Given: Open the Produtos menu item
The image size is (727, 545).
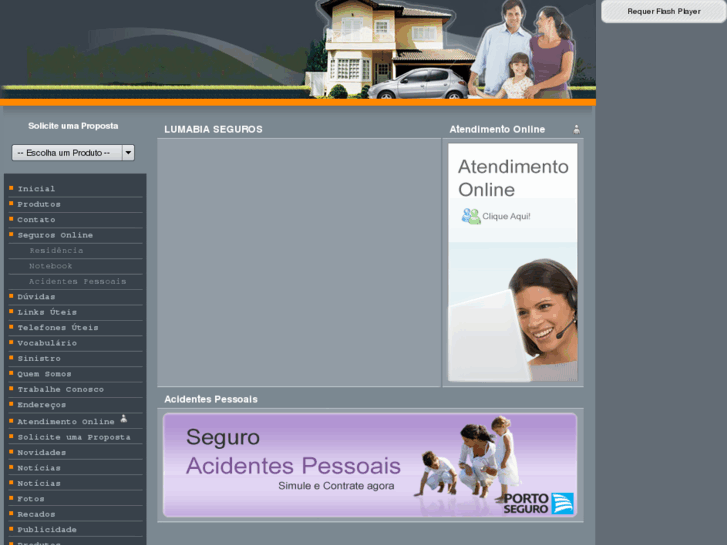Looking at the screenshot, I should (x=39, y=204).
